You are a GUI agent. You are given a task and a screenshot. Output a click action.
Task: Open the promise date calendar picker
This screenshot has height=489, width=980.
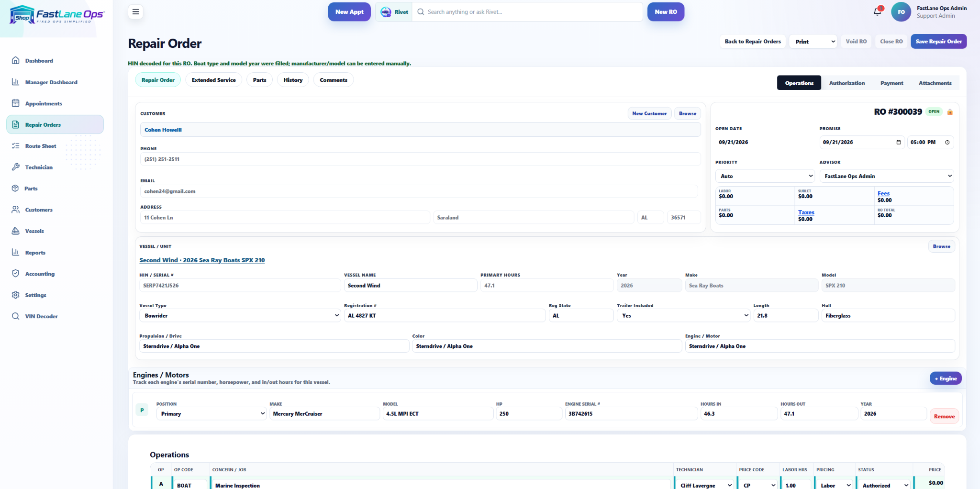click(x=898, y=142)
